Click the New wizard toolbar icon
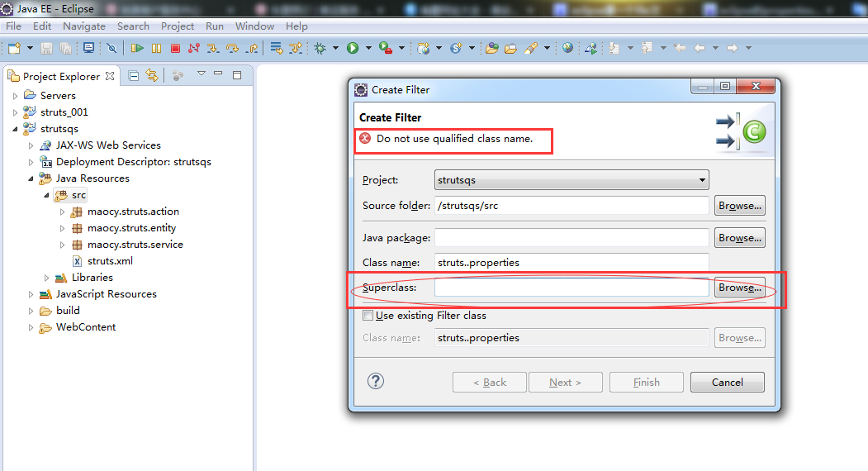The image size is (868, 471). point(14,48)
